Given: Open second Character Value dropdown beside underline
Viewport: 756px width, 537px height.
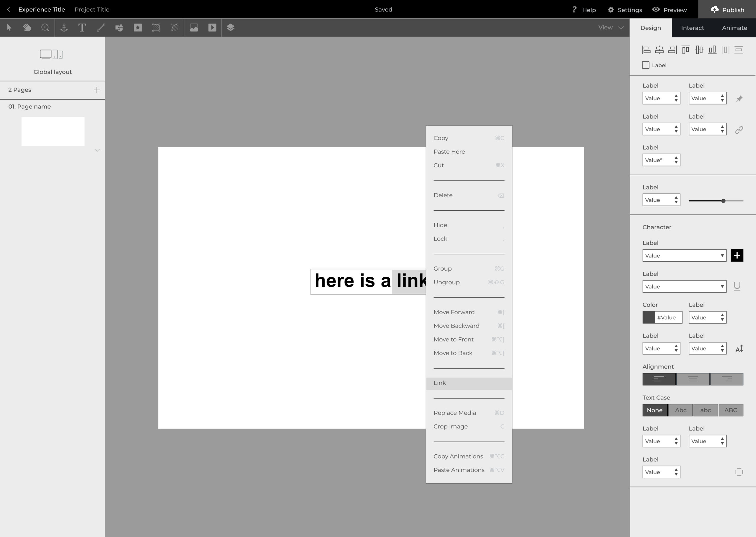Looking at the screenshot, I should (684, 286).
